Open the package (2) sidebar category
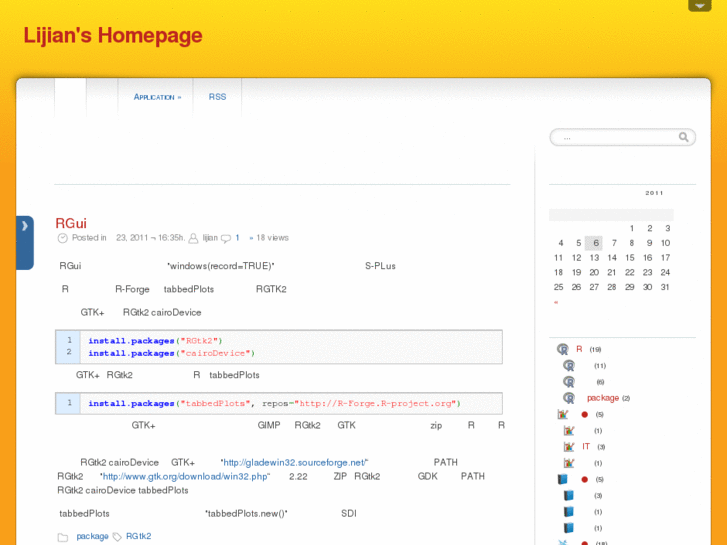 pyautogui.click(x=603, y=398)
